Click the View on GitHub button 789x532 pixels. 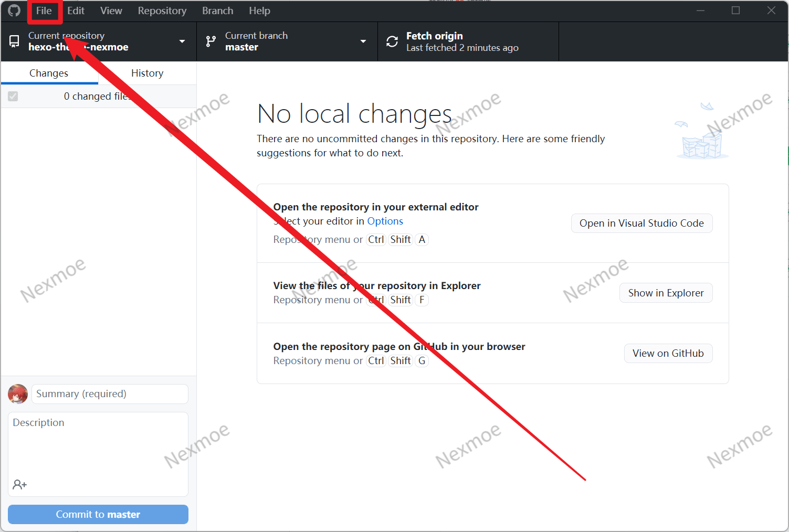point(668,354)
